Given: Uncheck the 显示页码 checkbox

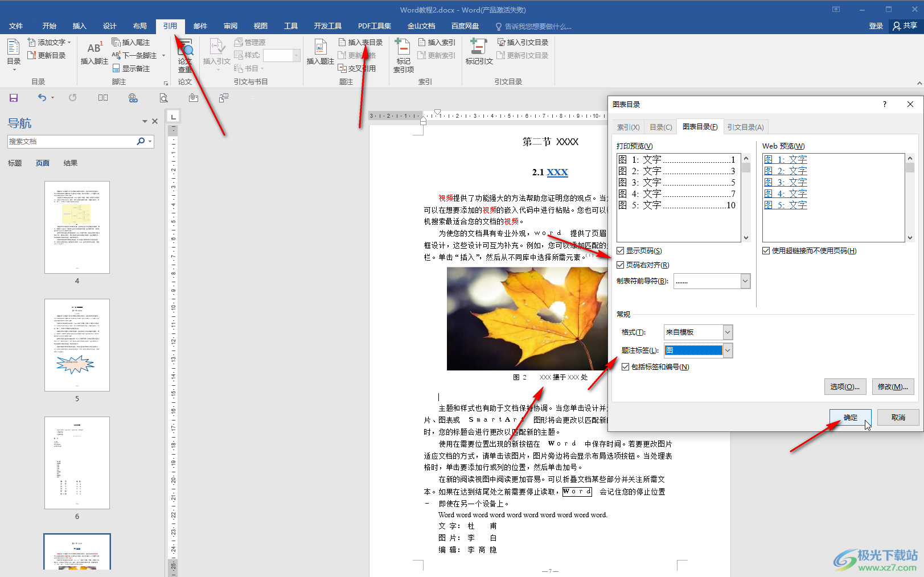Looking at the screenshot, I should click(x=621, y=251).
